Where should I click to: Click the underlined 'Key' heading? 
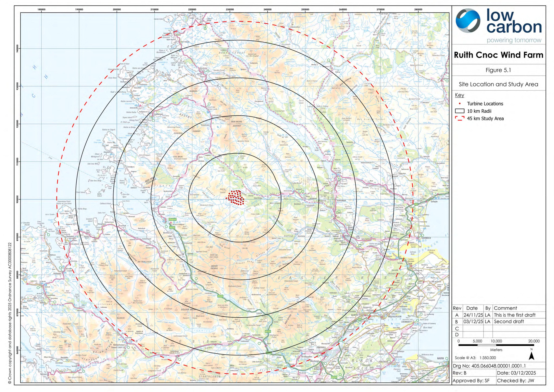point(459,95)
